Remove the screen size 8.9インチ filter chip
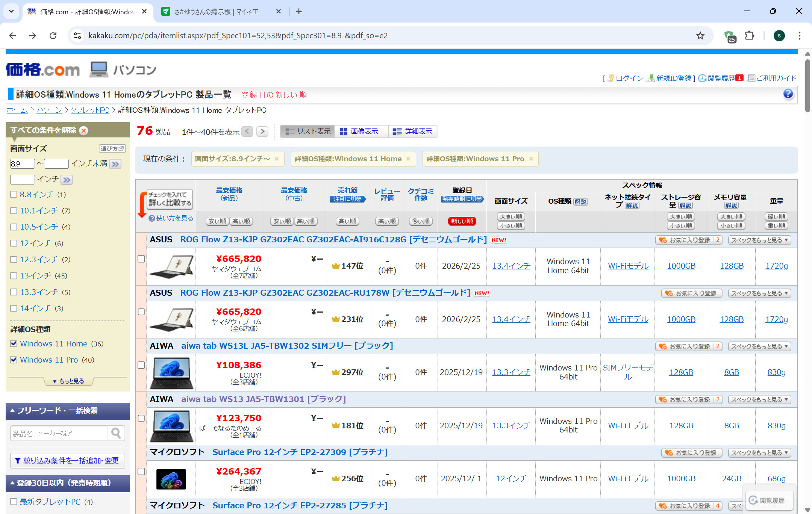This screenshot has width=812, height=514. [x=277, y=159]
